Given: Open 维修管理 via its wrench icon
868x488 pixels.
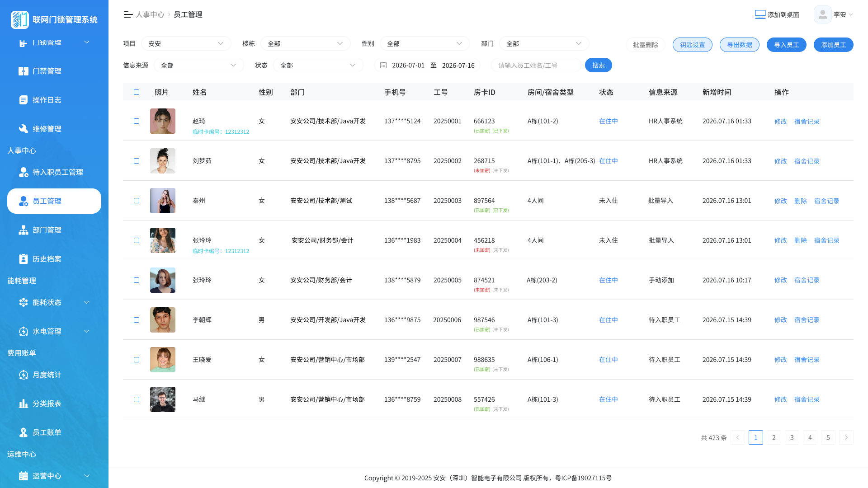Looking at the screenshot, I should tap(24, 129).
